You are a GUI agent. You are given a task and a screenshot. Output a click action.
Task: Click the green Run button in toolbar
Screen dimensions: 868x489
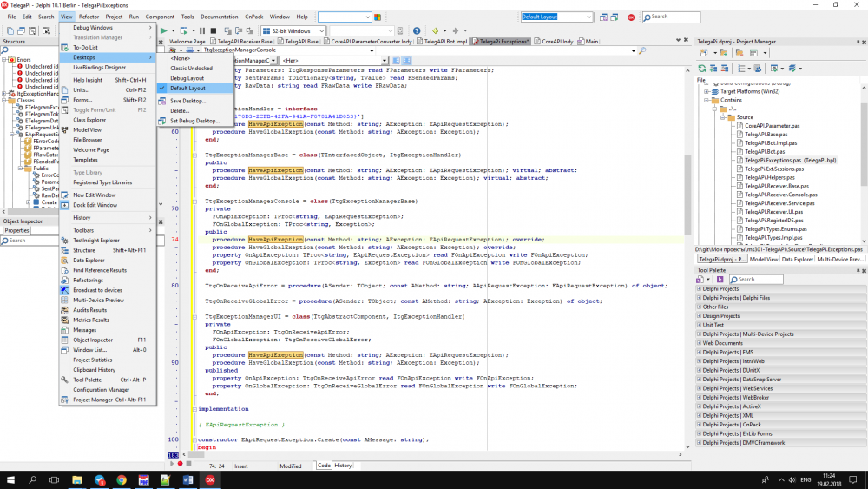pos(163,31)
